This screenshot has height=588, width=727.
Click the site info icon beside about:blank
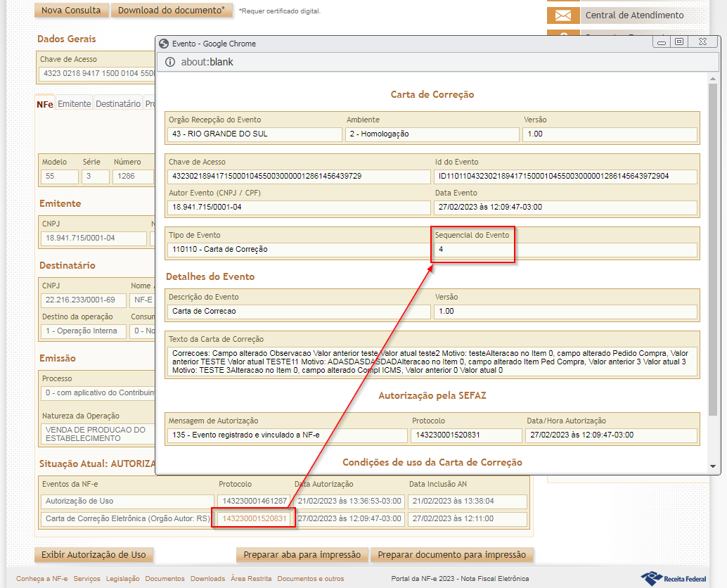coord(170,62)
